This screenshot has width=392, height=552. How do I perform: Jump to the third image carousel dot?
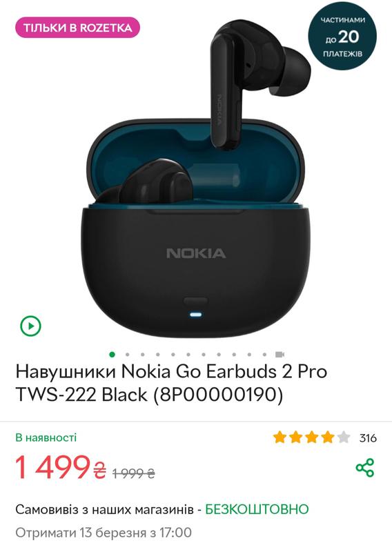142,355
